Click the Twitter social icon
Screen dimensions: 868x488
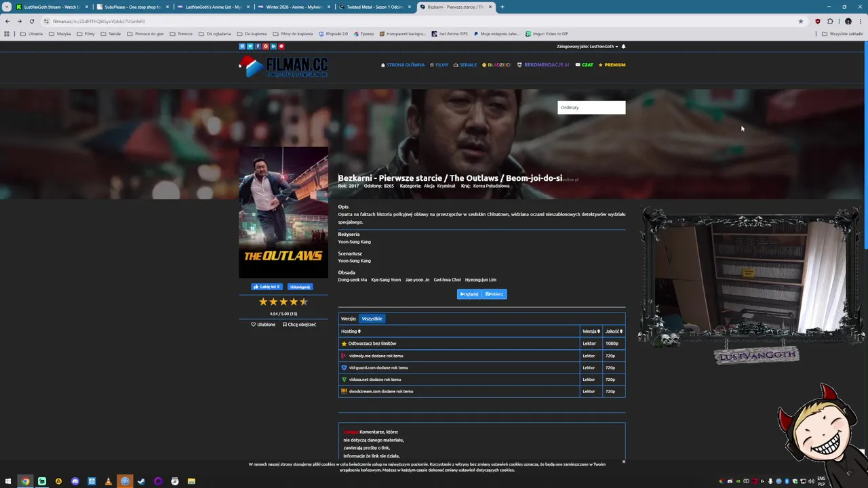pyautogui.click(x=250, y=46)
